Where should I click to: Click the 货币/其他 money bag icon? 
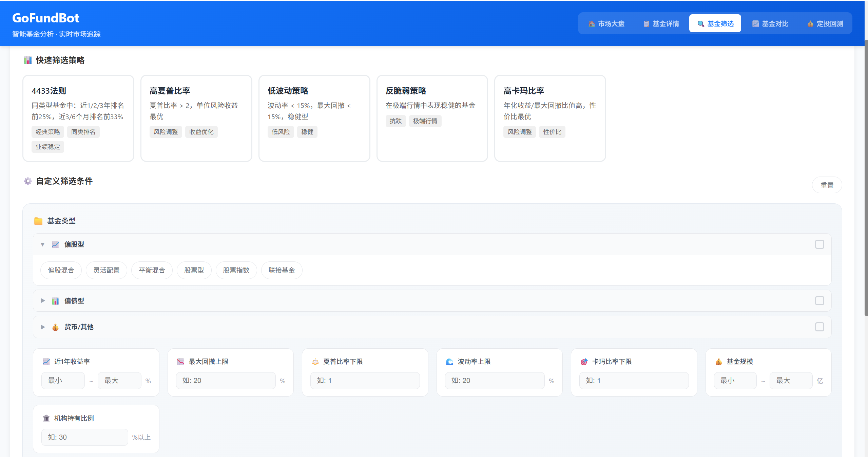tap(55, 327)
